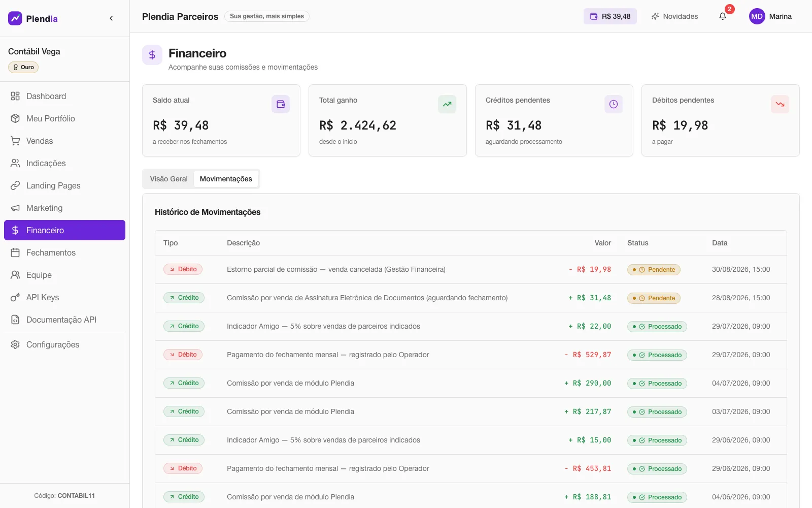
Task: Click the code CONTABIL11 in the sidebar footer
Action: coord(76,496)
